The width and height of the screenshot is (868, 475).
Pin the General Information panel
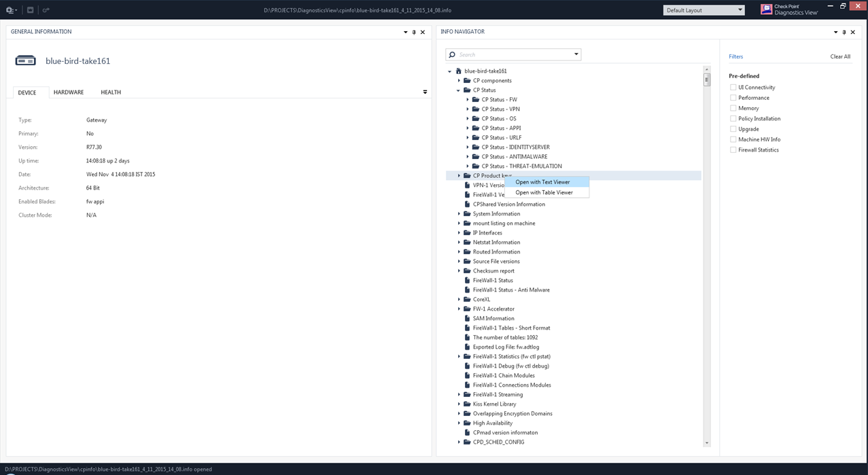(x=414, y=32)
